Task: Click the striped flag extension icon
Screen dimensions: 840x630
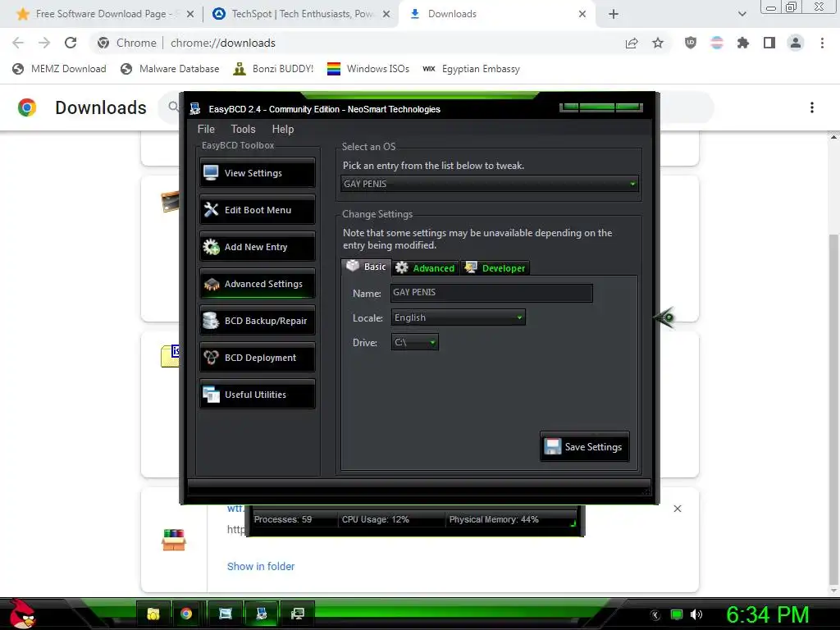Action: (x=717, y=43)
